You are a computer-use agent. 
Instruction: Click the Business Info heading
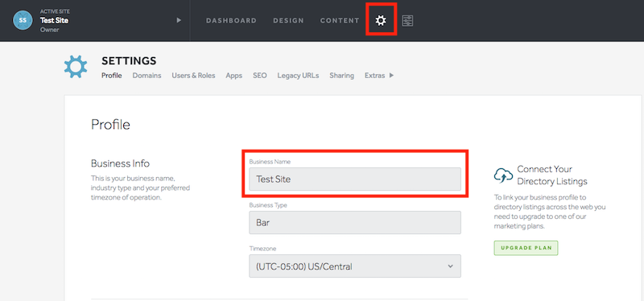pyautogui.click(x=120, y=163)
